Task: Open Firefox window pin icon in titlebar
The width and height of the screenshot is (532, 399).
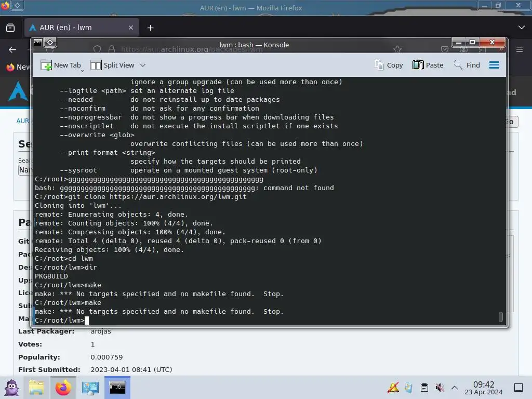Action: (18, 5)
